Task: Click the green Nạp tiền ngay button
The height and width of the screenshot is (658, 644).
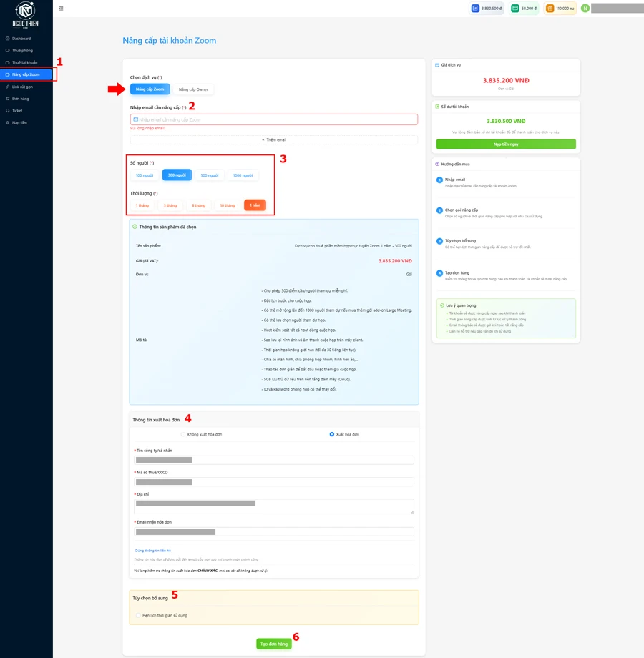Action: 506,144
